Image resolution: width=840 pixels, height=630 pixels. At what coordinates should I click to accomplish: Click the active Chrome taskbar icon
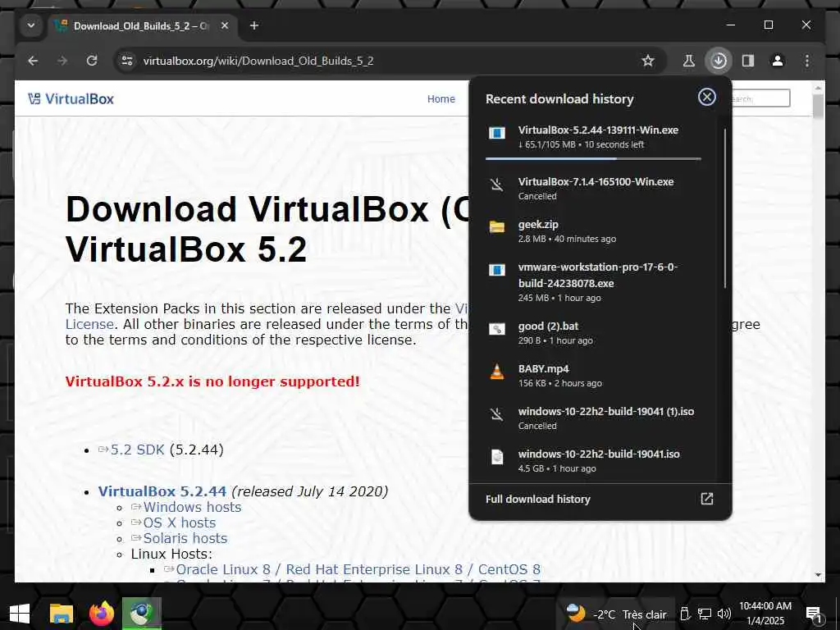141,613
